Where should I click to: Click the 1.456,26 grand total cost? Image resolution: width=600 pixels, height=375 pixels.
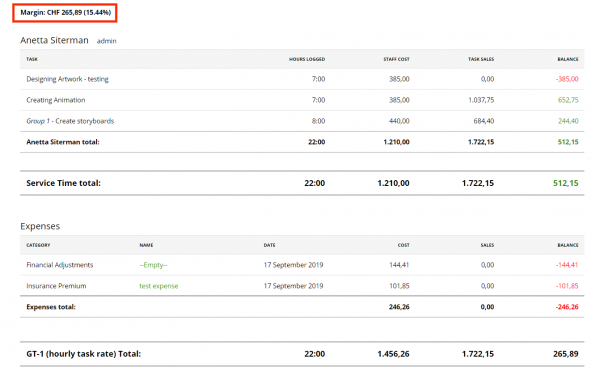[x=393, y=354]
